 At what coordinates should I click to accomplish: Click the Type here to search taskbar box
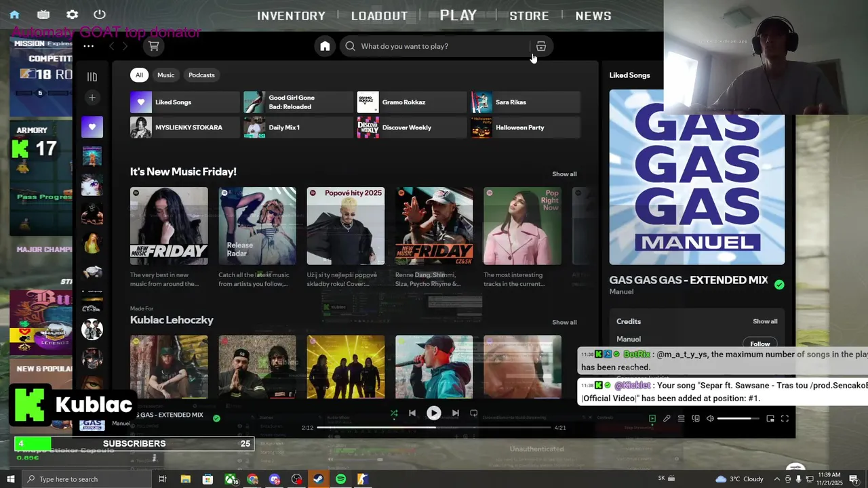(x=87, y=479)
